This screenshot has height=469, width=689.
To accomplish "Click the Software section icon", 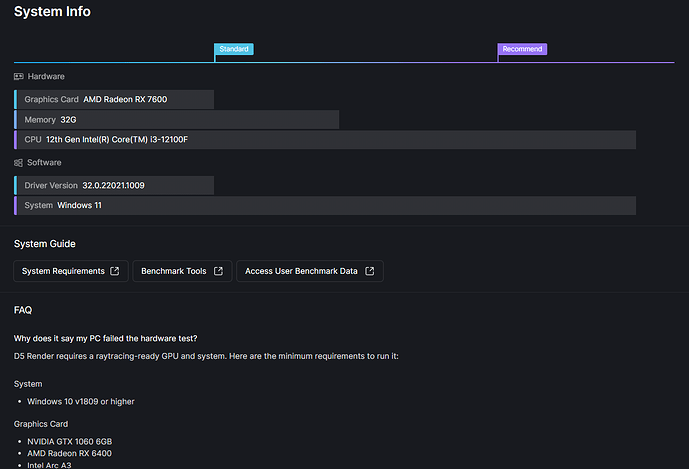I will pyautogui.click(x=18, y=162).
